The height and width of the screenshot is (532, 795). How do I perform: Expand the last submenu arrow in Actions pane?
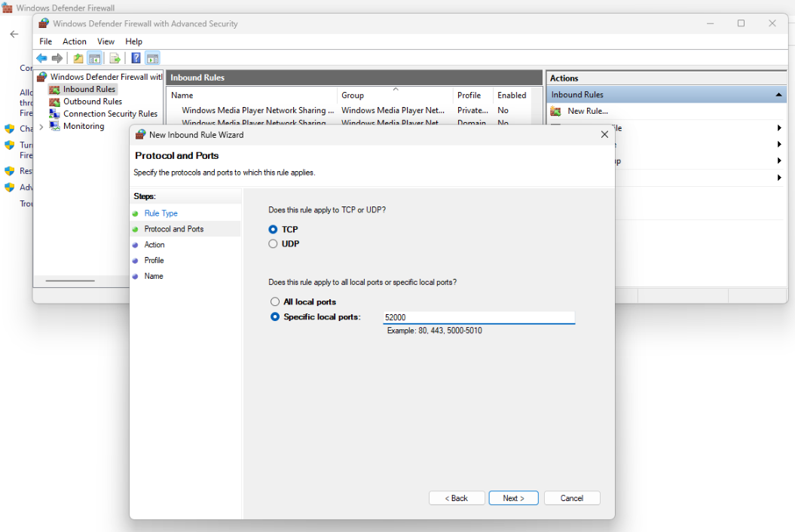point(779,178)
